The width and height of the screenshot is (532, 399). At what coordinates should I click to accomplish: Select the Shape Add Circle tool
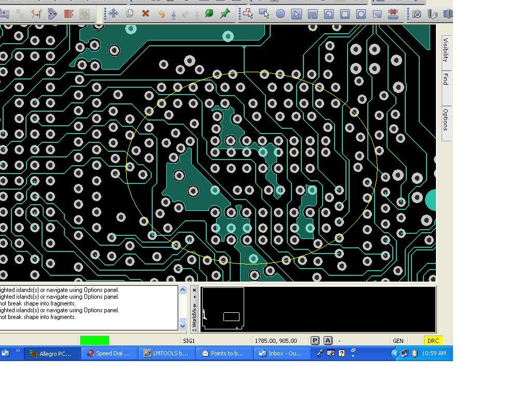[281, 14]
